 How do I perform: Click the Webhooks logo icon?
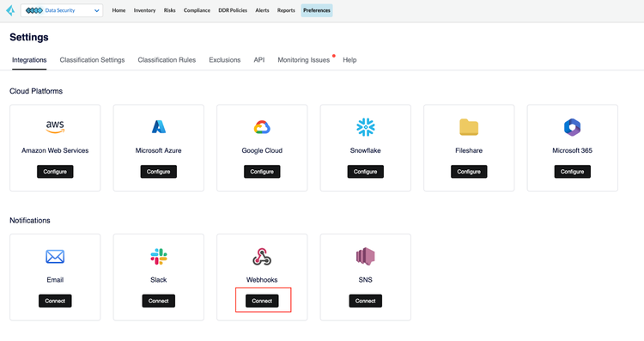[x=262, y=256]
